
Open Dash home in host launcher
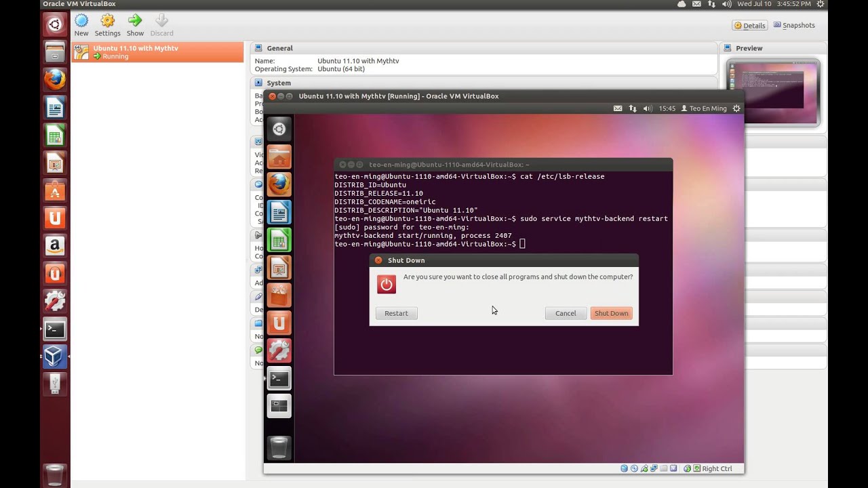point(55,26)
